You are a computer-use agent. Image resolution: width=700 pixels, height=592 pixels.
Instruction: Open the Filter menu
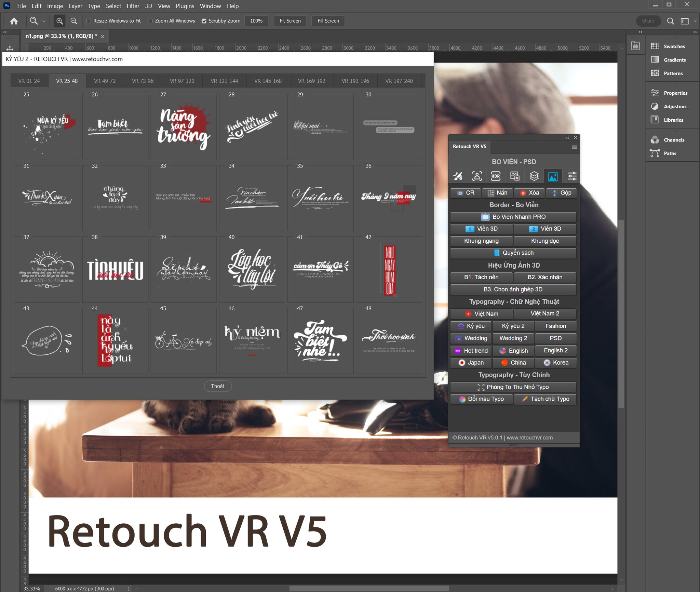[x=133, y=6]
